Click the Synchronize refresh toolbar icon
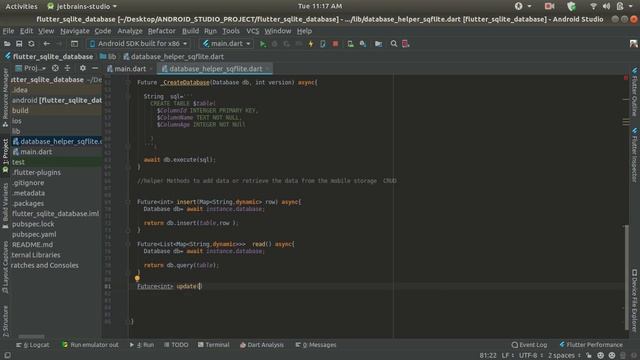The height and width of the screenshot is (360, 640). pyautogui.click(x=31, y=44)
